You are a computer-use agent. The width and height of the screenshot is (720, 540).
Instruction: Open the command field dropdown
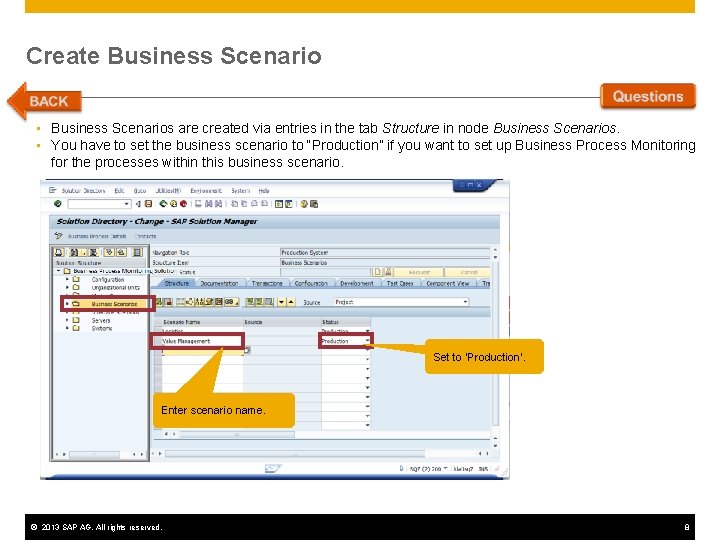point(126,204)
